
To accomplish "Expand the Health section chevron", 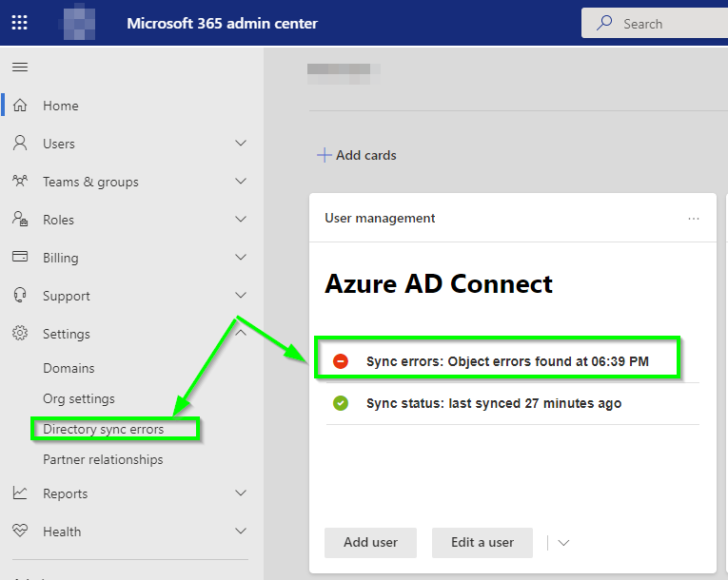I will click(241, 531).
